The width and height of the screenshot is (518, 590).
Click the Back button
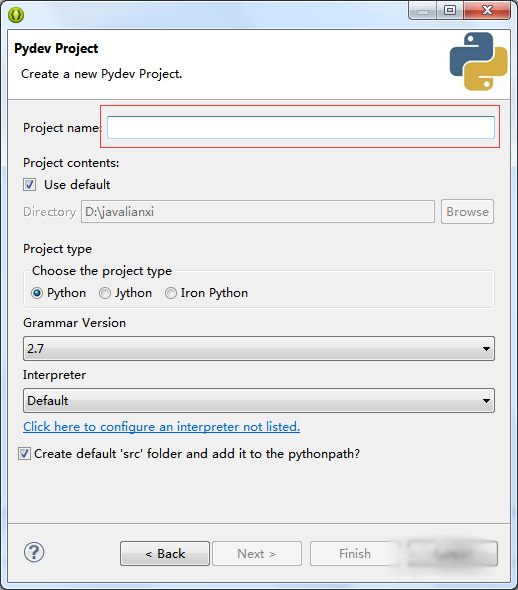click(x=165, y=554)
